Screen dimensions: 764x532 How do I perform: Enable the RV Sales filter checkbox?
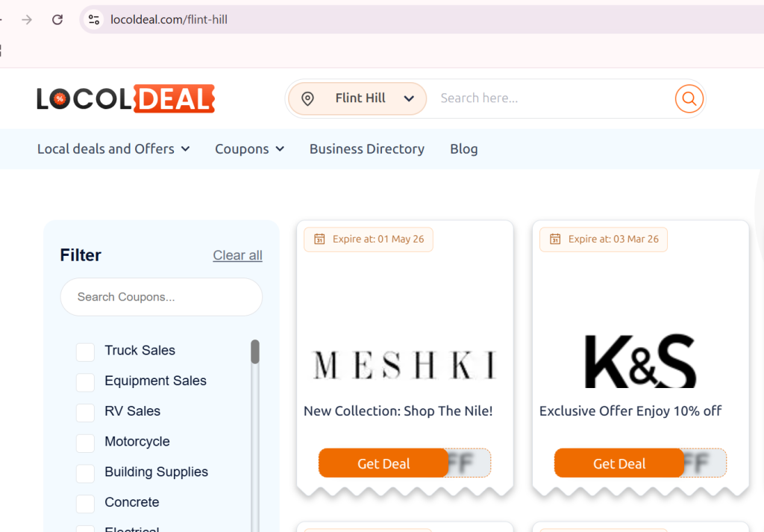point(85,412)
